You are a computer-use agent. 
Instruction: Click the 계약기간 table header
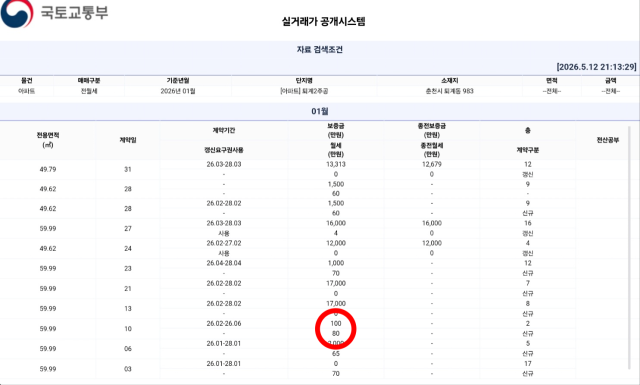(x=224, y=131)
